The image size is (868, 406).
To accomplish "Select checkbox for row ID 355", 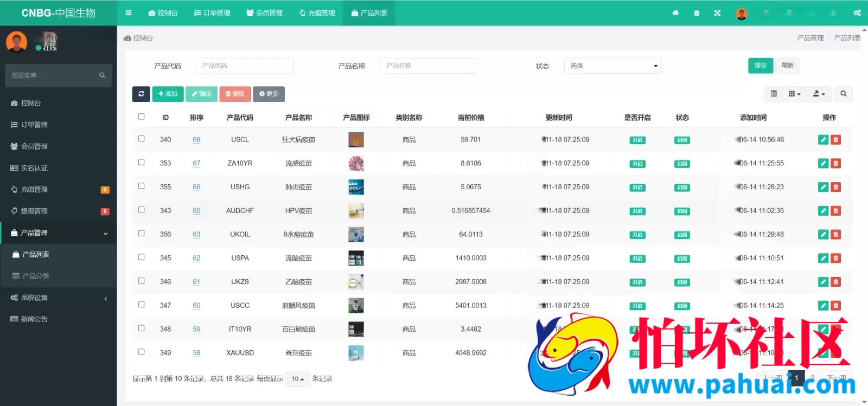I will point(142,186).
